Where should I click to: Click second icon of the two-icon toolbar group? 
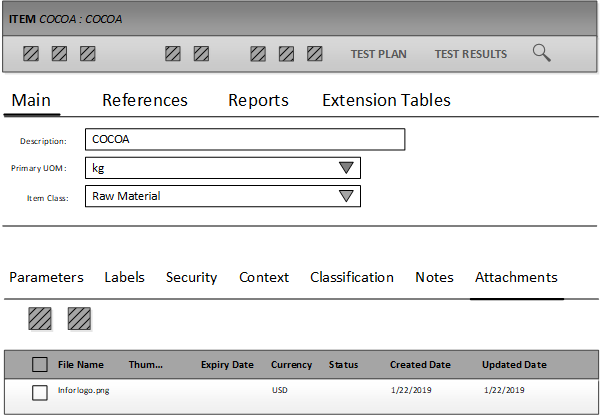(201, 54)
